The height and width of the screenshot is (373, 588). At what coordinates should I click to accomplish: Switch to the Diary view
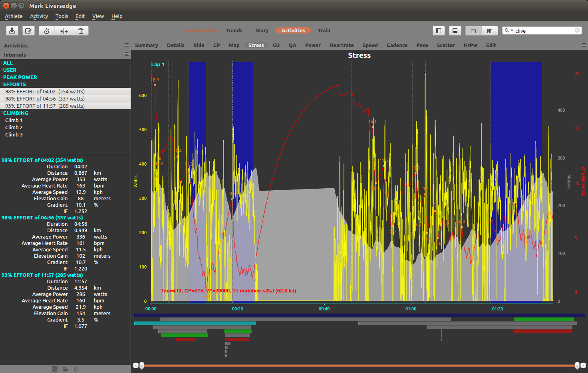262,31
